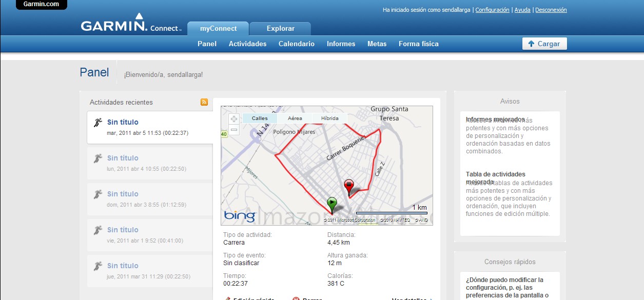Viewport: 644px width, 300px height.
Task: Open the Metas menu
Action: (x=377, y=44)
